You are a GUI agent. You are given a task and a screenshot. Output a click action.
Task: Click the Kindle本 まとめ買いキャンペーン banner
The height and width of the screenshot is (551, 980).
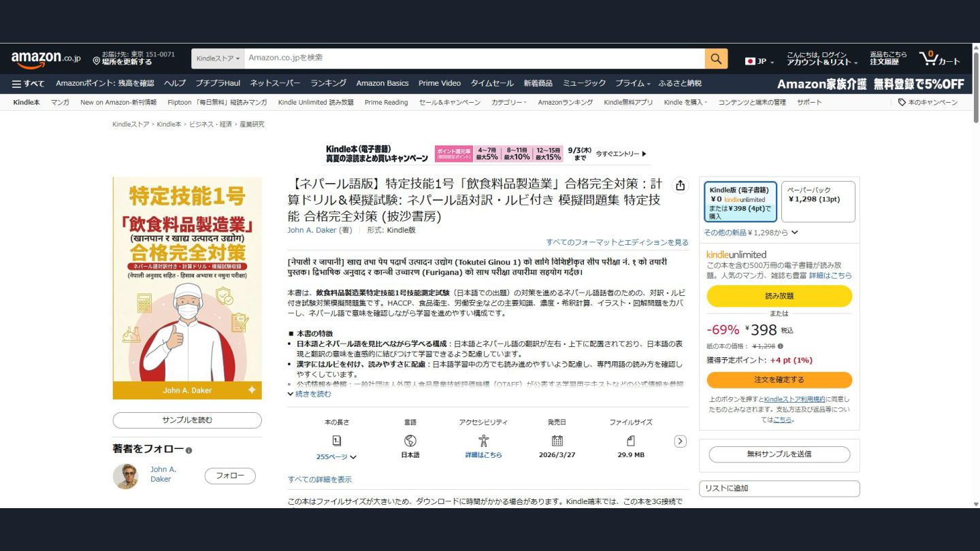tap(486, 154)
